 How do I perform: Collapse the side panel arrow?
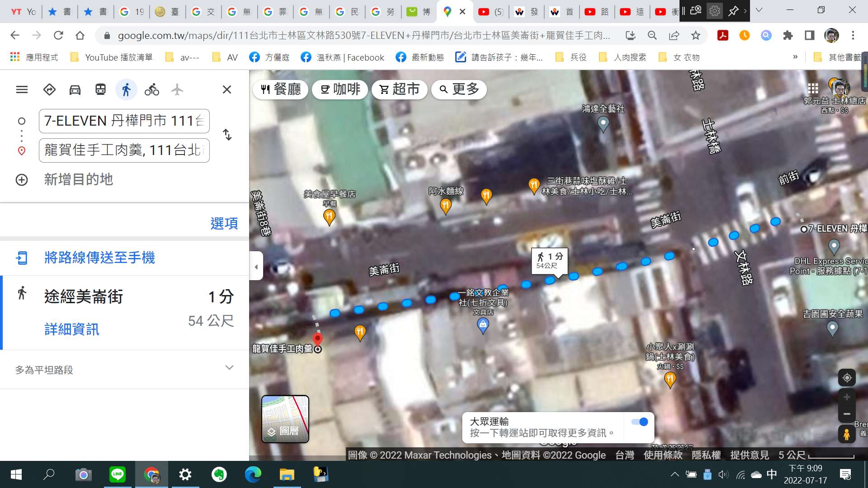point(256,267)
